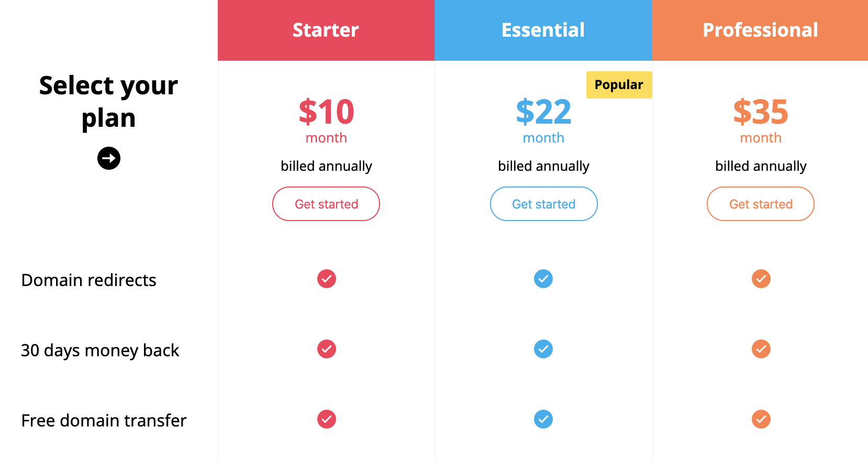Select the Essential plan header
Image resolution: width=868 pixels, height=460 pixels.
543,30
